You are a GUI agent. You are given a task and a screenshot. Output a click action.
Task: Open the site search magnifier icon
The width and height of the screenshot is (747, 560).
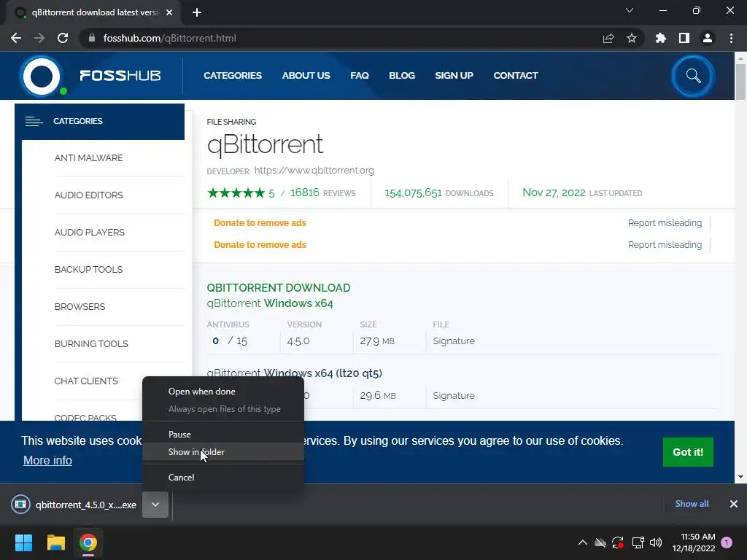(x=693, y=76)
